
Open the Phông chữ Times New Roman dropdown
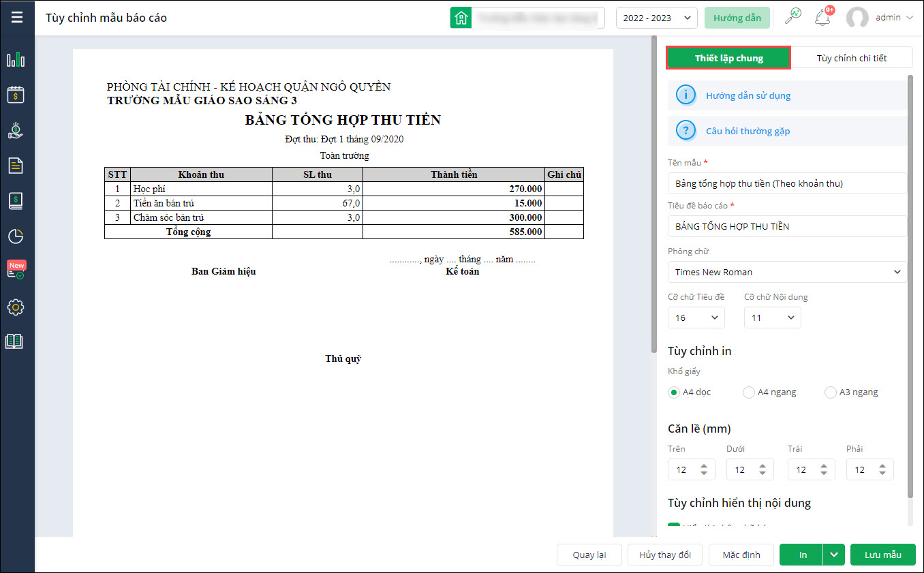(x=787, y=272)
